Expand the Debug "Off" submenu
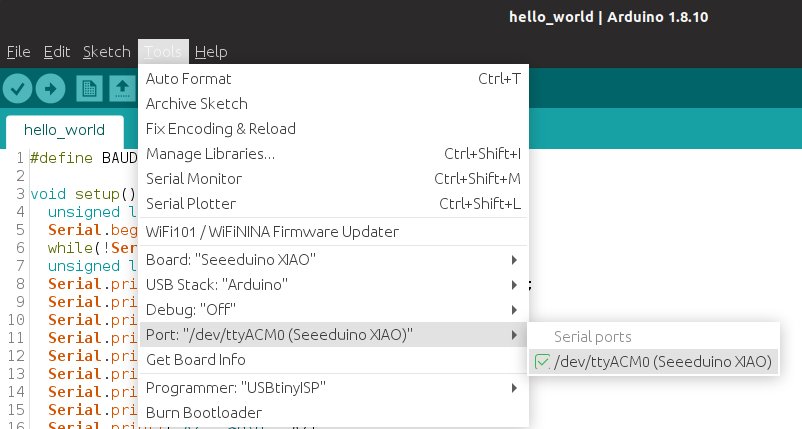Screen dimensions: 802x429 click(x=332, y=310)
